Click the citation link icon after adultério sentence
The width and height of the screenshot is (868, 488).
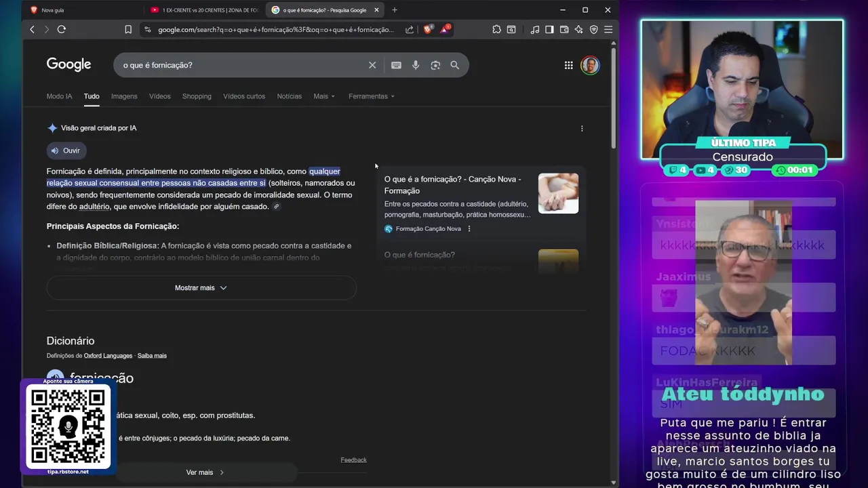click(x=276, y=207)
